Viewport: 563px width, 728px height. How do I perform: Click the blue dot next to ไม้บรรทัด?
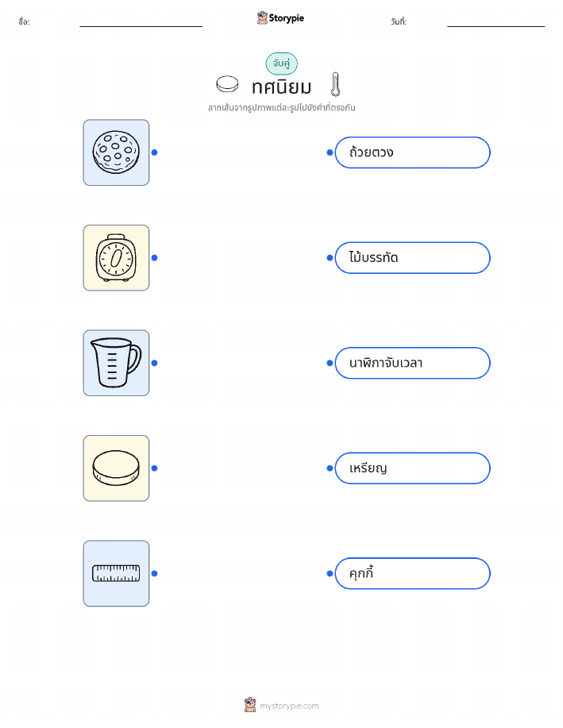click(x=330, y=258)
